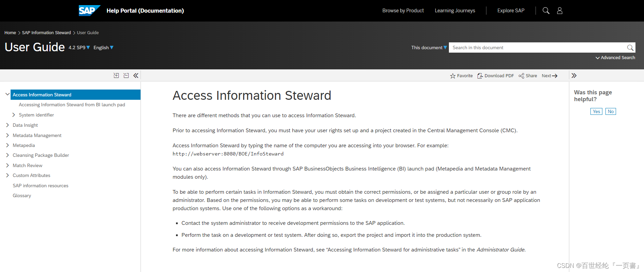This screenshot has height=272, width=644.
Task: Open Browse by Product menu
Action: (x=403, y=11)
